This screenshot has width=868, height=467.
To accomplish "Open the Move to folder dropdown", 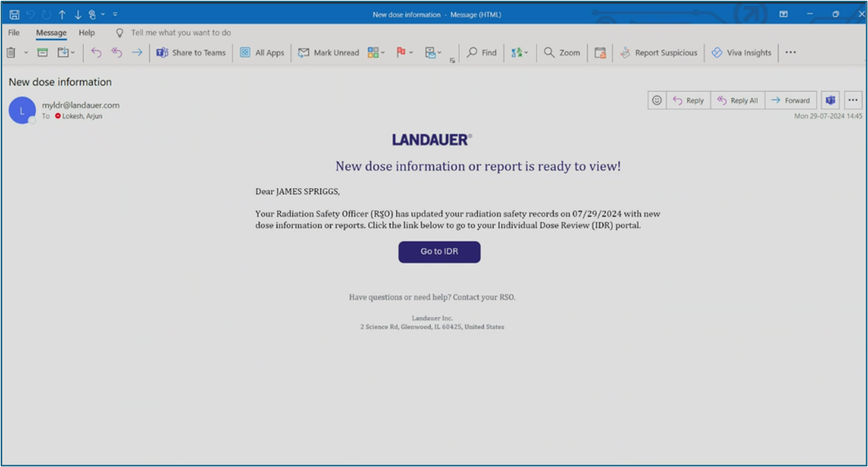I will pos(67,53).
